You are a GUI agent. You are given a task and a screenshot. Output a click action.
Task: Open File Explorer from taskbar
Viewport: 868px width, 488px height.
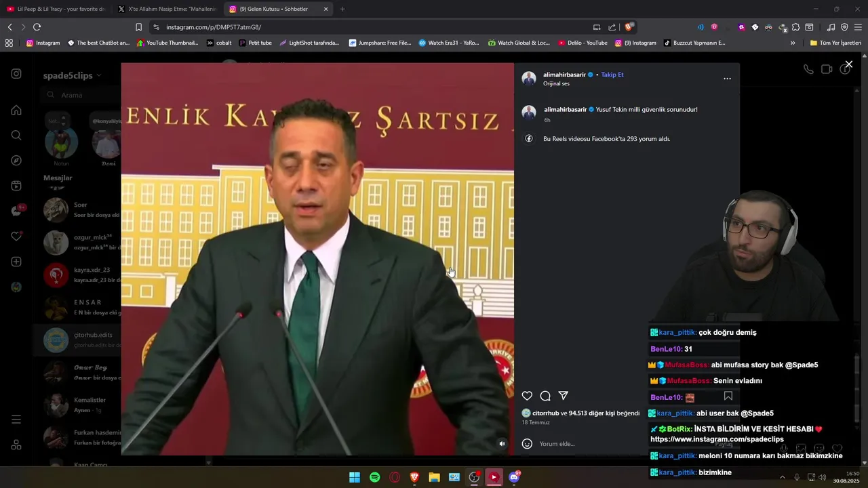434,477
